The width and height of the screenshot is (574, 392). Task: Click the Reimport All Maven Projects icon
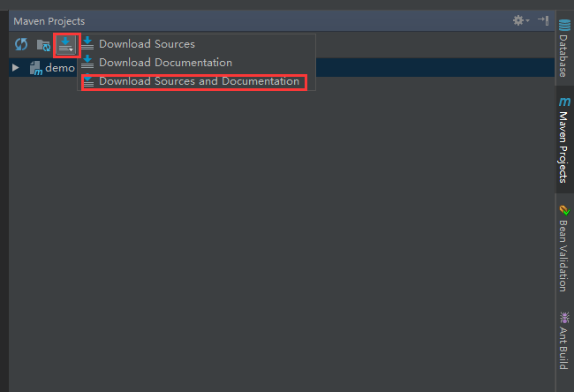[21, 44]
